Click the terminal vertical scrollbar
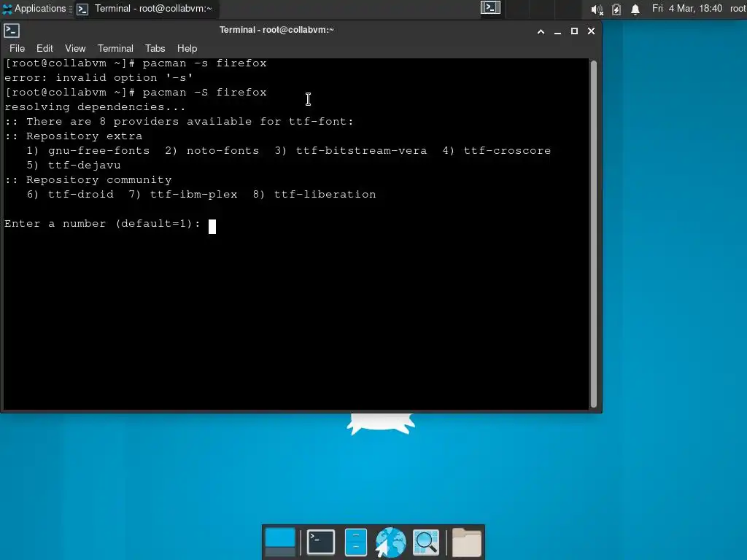Image resolution: width=747 pixels, height=560 pixels. click(594, 233)
